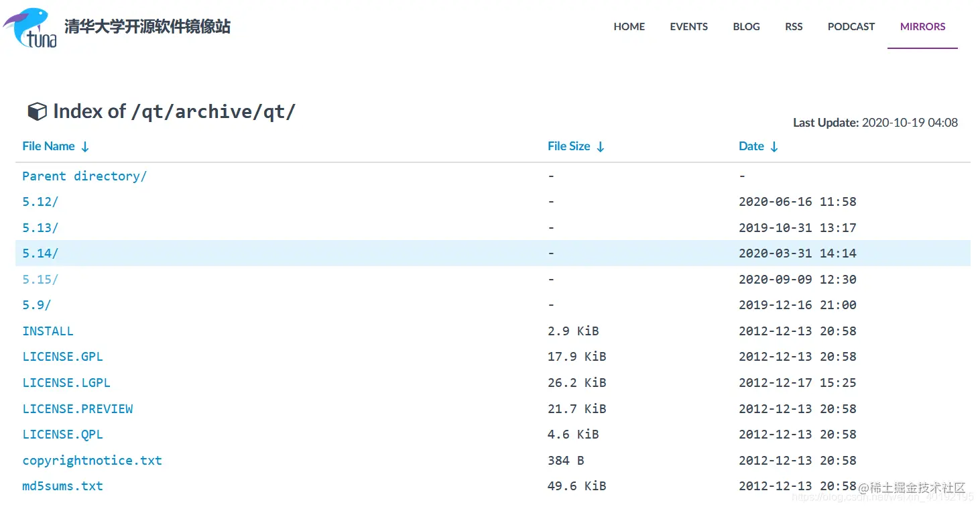Image resolution: width=980 pixels, height=509 pixels.
Task: Click the 49.6 KiB size cell
Action: pos(576,486)
